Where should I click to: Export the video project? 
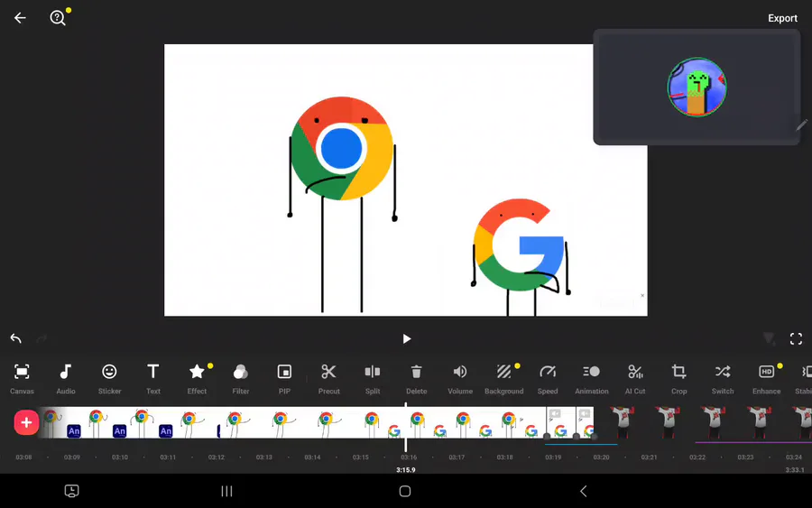pyautogui.click(x=782, y=18)
